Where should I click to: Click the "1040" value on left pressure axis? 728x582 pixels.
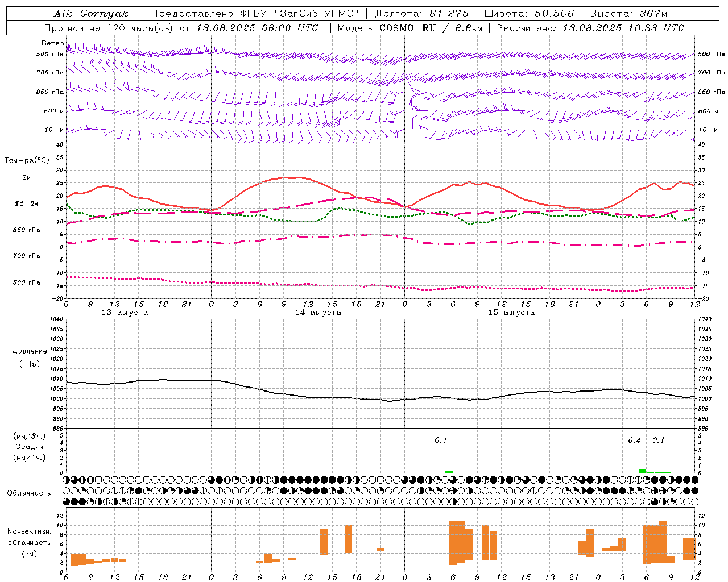(x=57, y=319)
